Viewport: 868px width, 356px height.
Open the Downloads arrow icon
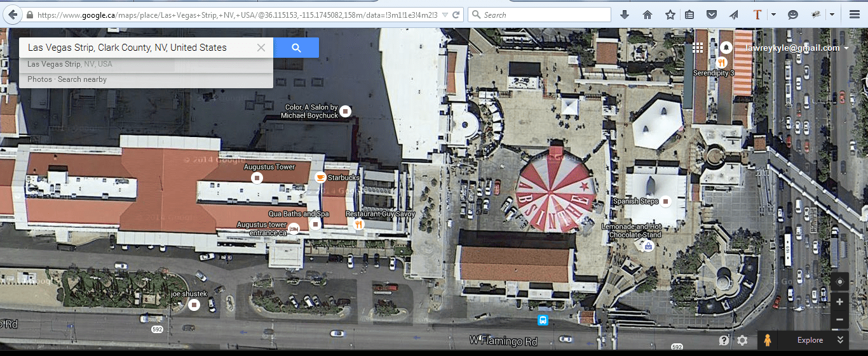pyautogui.click(x=625, y=15)
